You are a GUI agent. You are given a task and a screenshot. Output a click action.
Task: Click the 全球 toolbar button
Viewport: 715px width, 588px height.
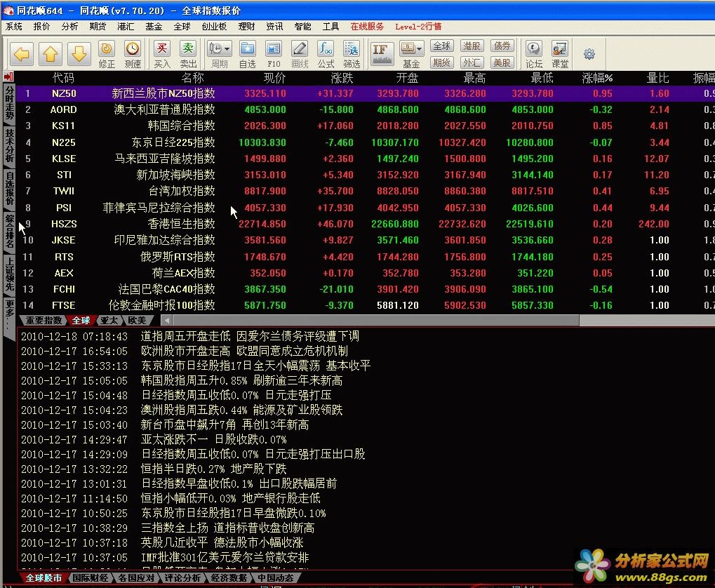click(x=441, y=46)
